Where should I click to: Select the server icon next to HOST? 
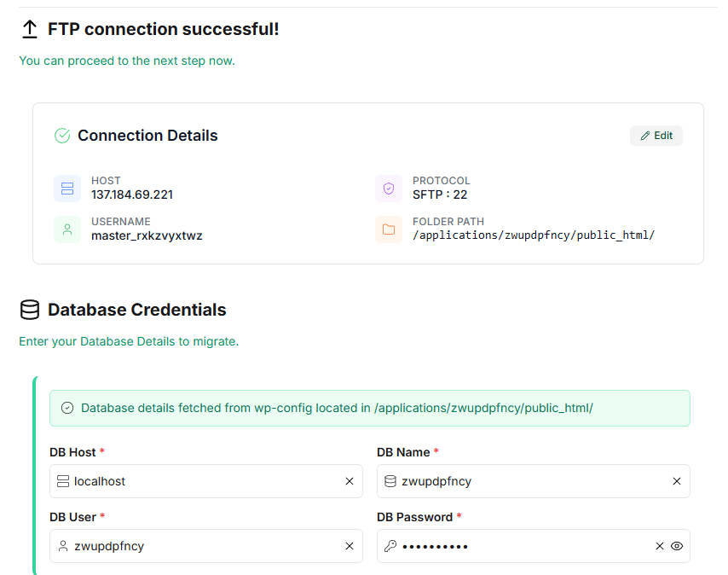click(67, 188)
